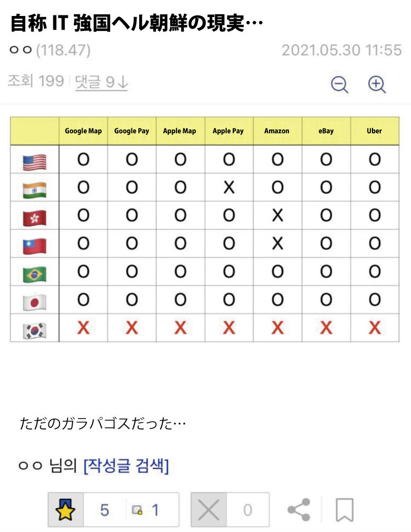411x532 pixels.
Task: Click the author name ㅇㅇ (118.47)
Action: click(50, 51)
